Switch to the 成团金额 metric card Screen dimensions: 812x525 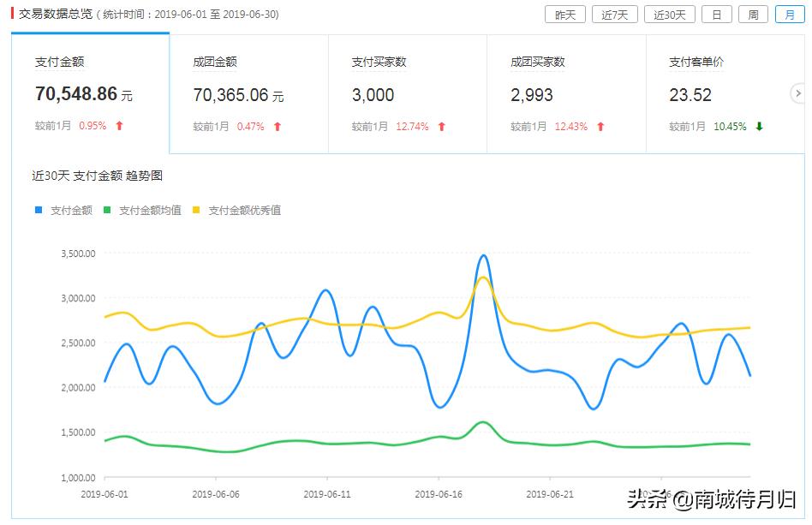(x=247, y=90)
